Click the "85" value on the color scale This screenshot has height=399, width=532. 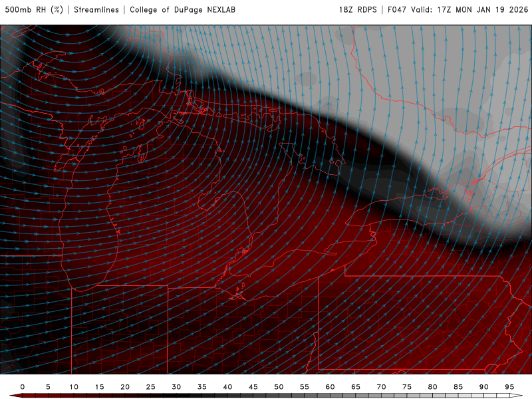pos(458,387)
